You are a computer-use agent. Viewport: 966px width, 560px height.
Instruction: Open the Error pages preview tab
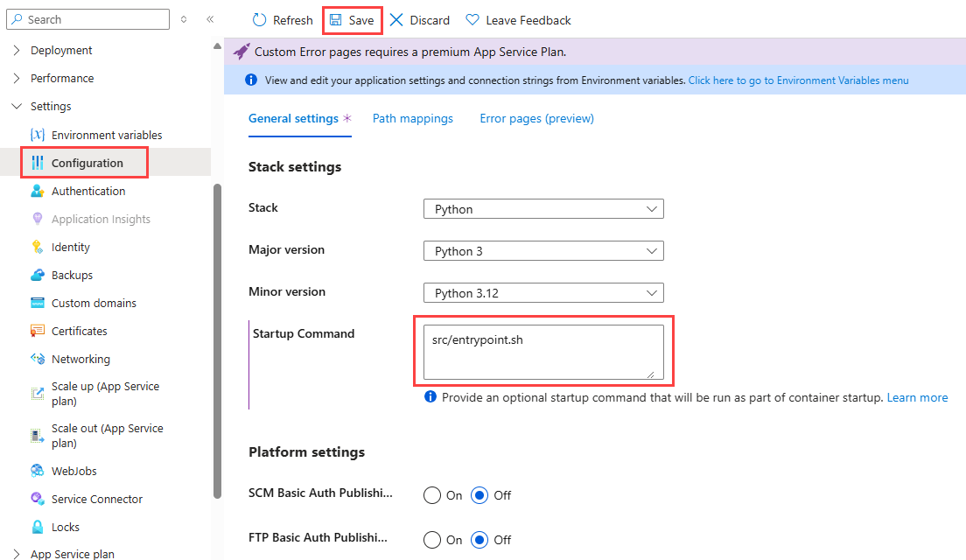[536, 117]
